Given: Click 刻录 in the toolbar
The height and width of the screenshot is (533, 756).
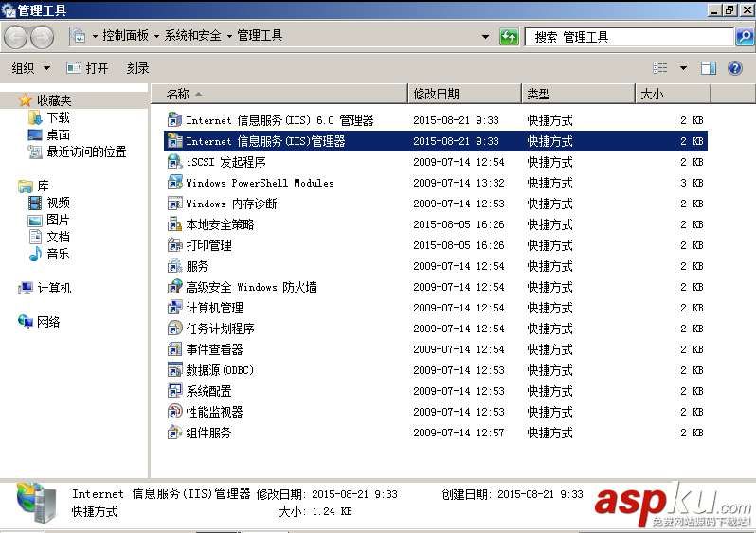Looking at the screenshot, I should pyautogui.click(x=138, y=68).
